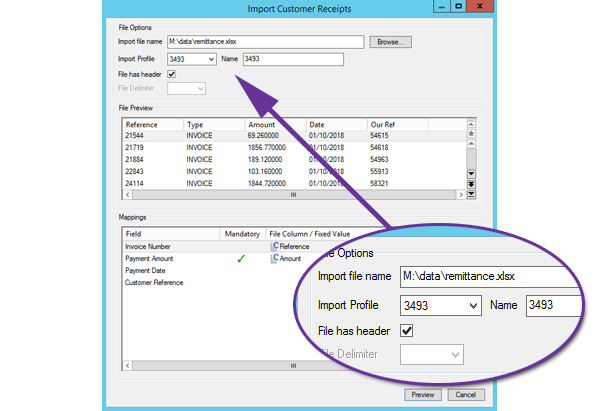Sort by Reference column header

153,125
